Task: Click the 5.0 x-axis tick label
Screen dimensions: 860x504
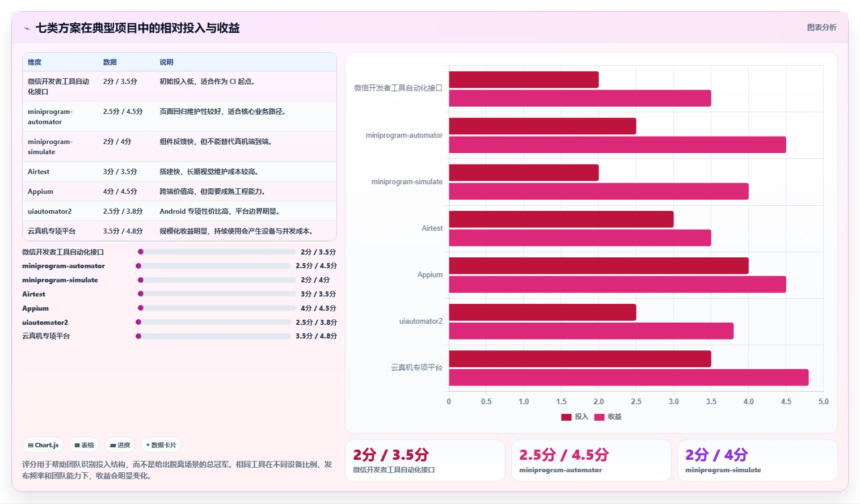Action: tap(823, 401)
